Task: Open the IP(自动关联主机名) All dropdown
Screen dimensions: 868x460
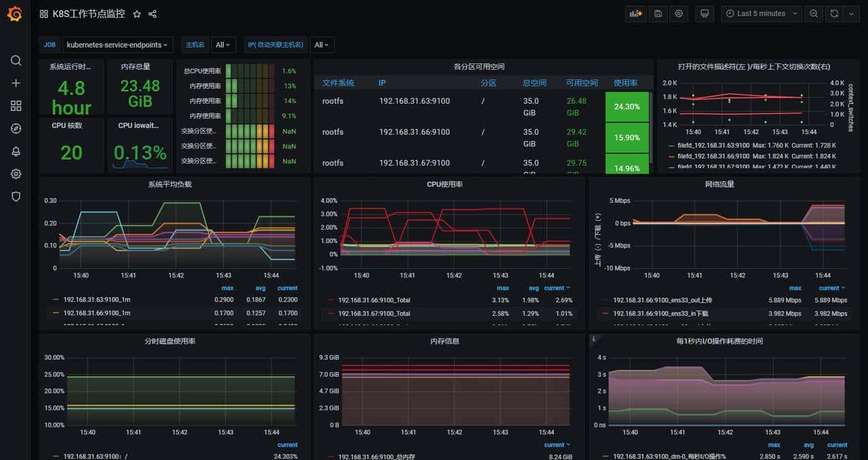Action: point(322,45)
